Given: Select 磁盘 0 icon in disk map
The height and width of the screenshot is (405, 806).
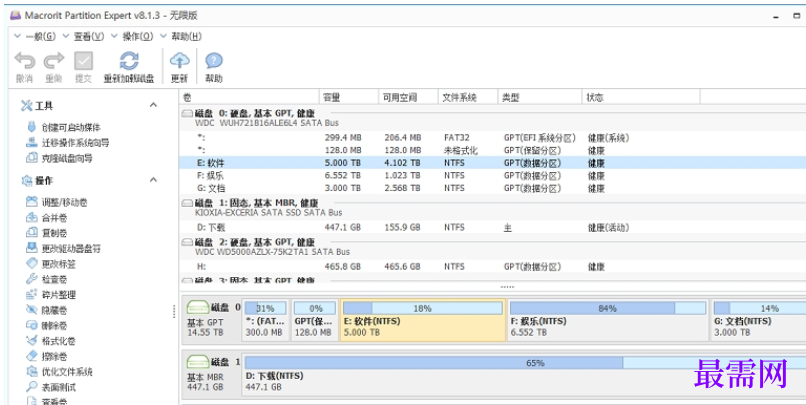Looking at the screenshot, I should pyautogui.click(x=197, y=308).
